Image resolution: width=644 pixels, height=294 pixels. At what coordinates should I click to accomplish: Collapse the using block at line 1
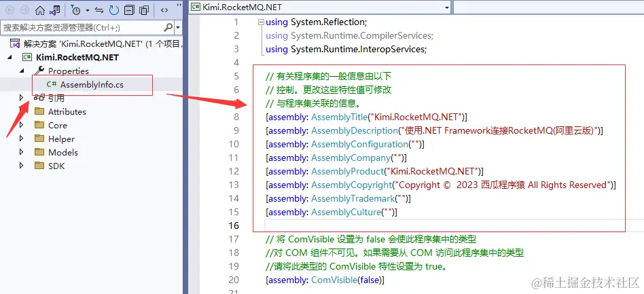261,22
